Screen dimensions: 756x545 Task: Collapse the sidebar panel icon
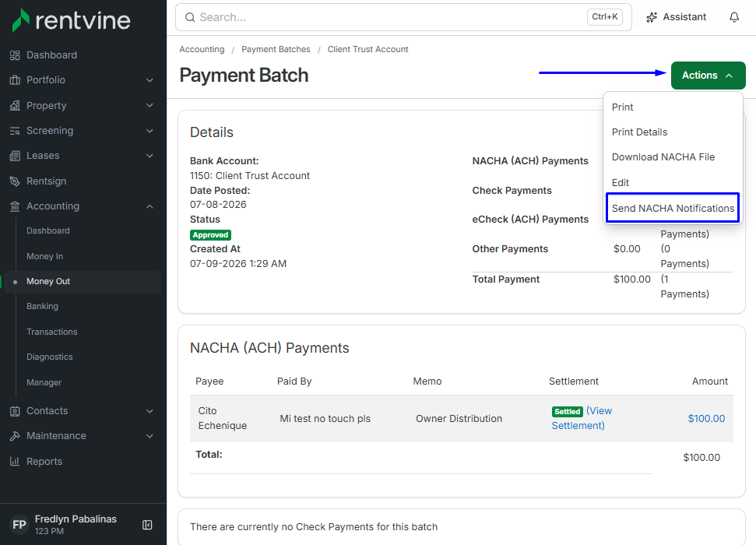click(x=147, y=525)
